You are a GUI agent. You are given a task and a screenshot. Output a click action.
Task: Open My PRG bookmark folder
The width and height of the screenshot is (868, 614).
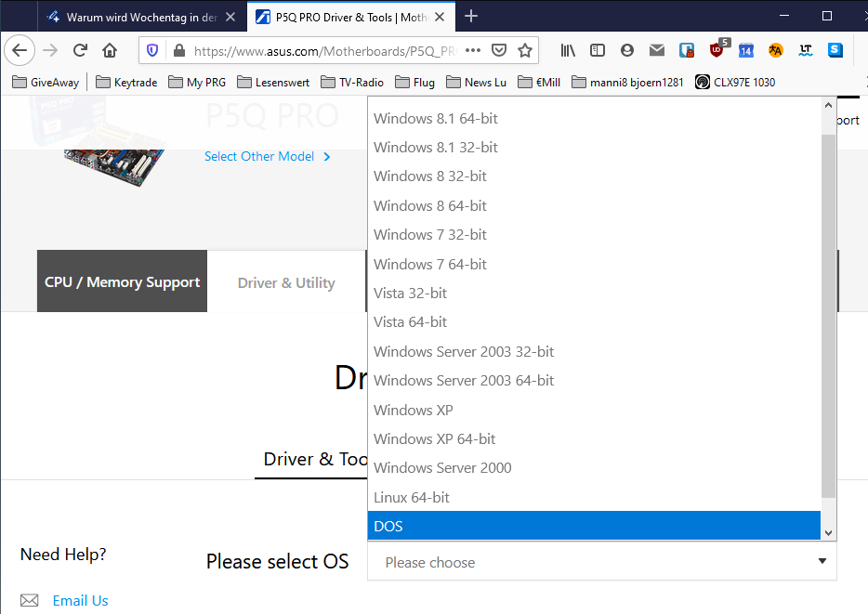197,83
